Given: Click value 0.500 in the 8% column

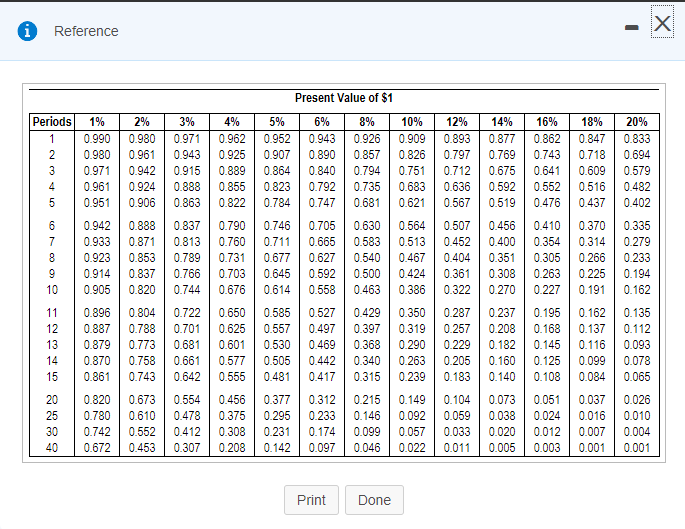Looking at the screenshot, I should tap(367, 273).
